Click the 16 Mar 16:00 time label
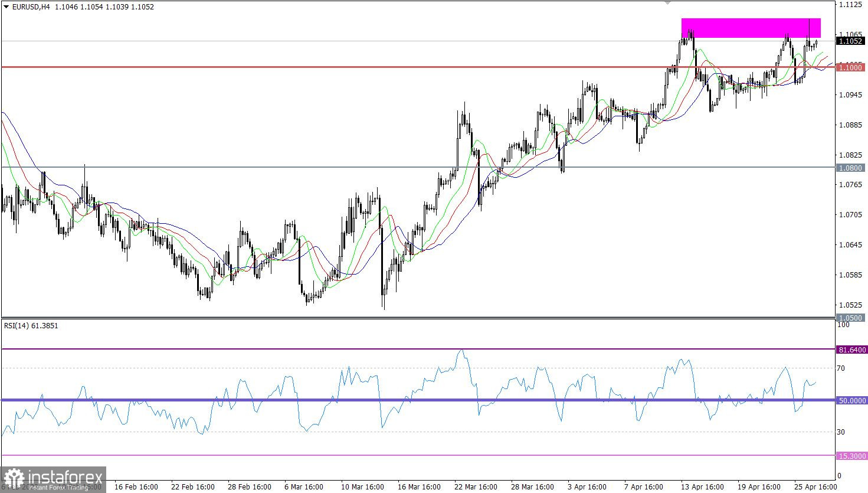The image size is (868, 493). point(419,487)
